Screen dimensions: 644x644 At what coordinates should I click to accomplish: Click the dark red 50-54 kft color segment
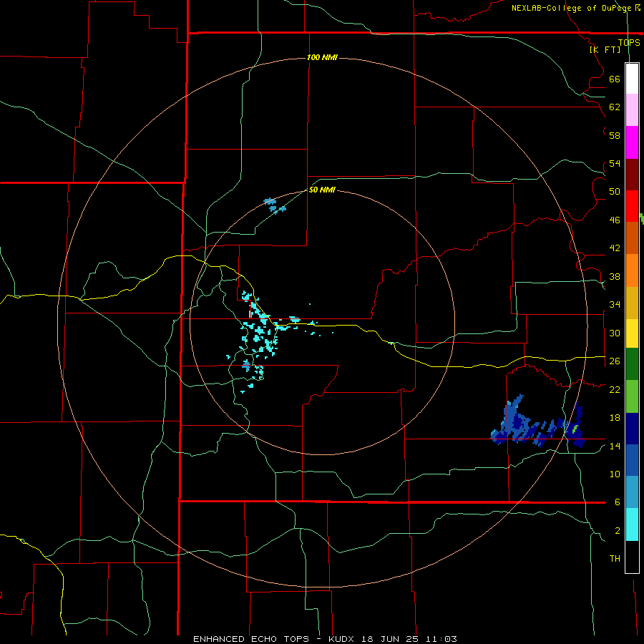click(x=632, y=175)
